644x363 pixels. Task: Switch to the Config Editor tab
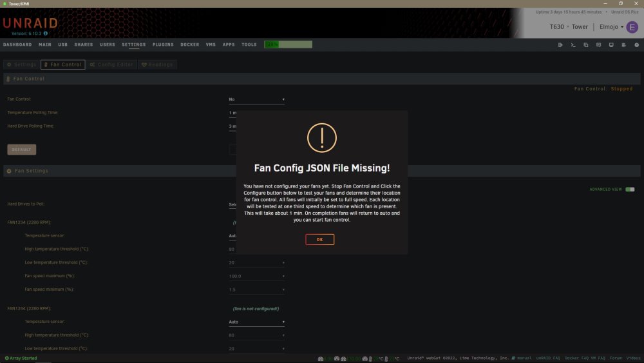(111, 64)
